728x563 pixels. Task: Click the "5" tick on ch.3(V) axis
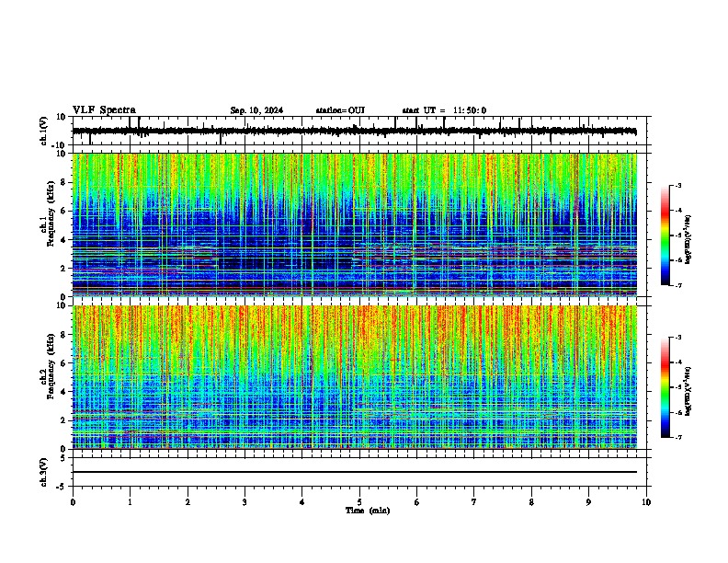click(x=64, y=457)
